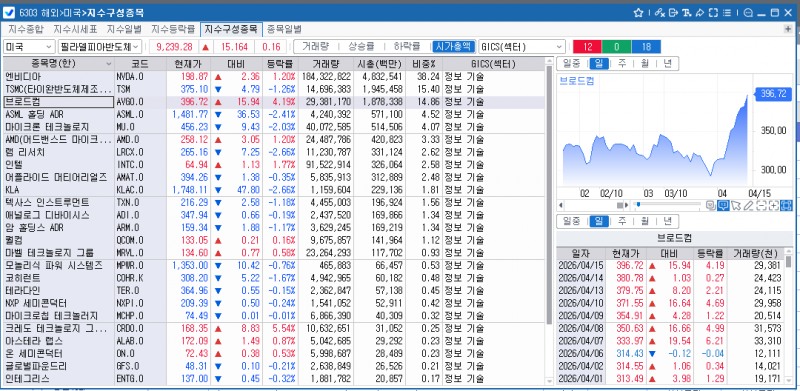Open the 미국 country dropdown

point(29,46)
